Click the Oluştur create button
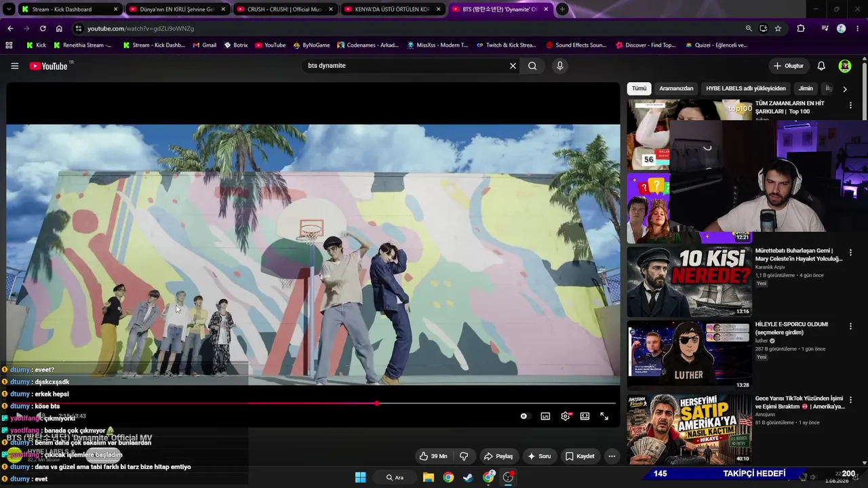 [789, 66]
